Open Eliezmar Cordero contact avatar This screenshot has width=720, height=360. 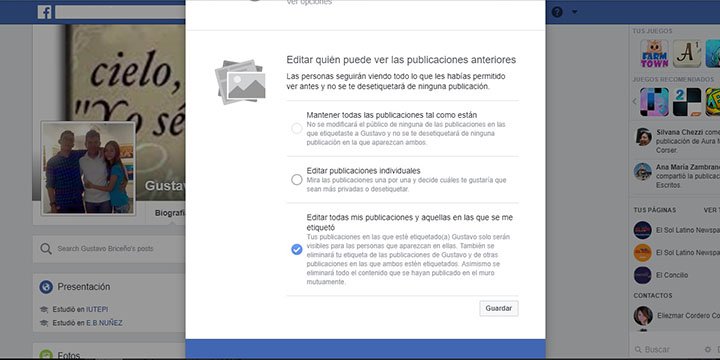tap(643, 316)
